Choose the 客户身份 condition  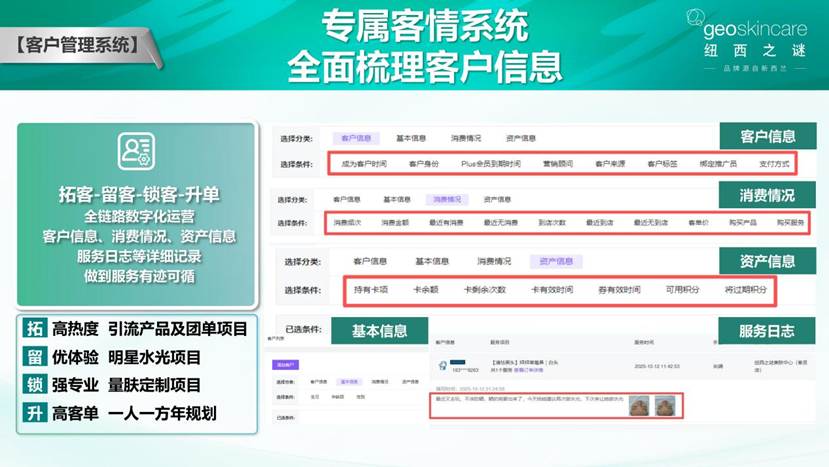click(423, 164)
